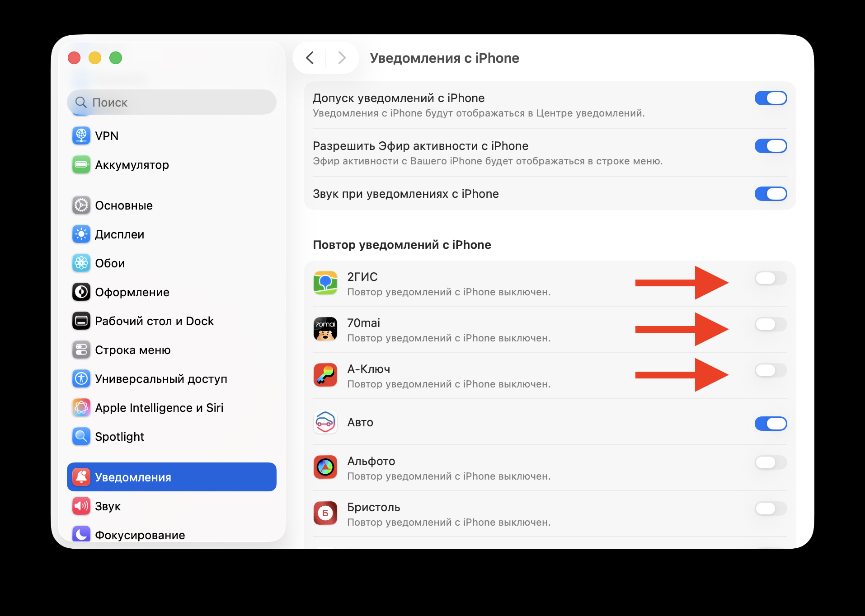865x616 pixels.
Task: Disable the Авто notifications toggle
Action: (x=771, y=423)
